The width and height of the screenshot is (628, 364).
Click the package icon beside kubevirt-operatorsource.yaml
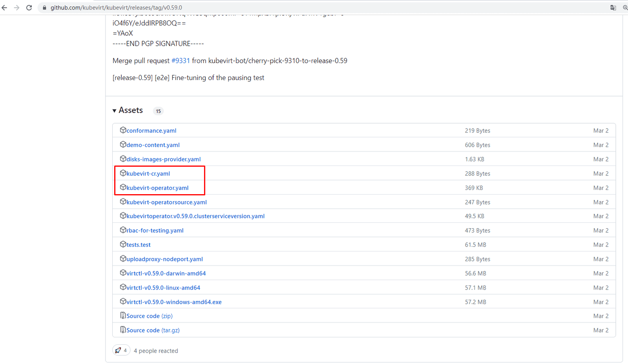pyautogui.click(x=123, y=201)
